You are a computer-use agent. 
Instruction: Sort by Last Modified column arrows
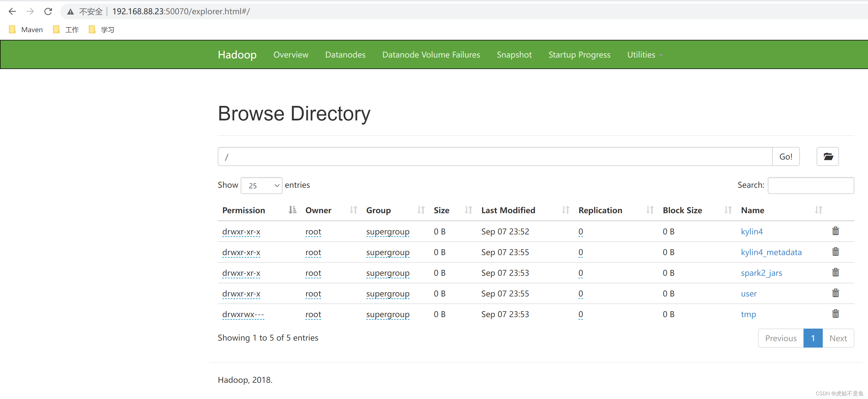pos(565,210)
